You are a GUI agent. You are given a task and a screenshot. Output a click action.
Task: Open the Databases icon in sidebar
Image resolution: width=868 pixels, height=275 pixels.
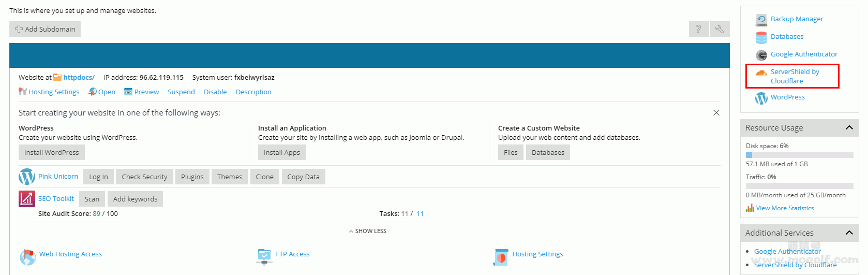(761, 37)
